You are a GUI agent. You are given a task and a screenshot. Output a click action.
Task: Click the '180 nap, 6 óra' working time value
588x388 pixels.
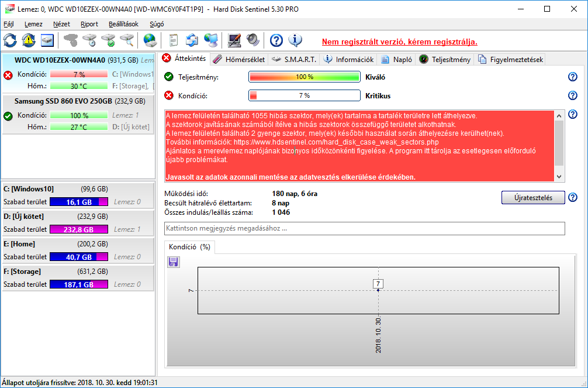pos(295,194)
